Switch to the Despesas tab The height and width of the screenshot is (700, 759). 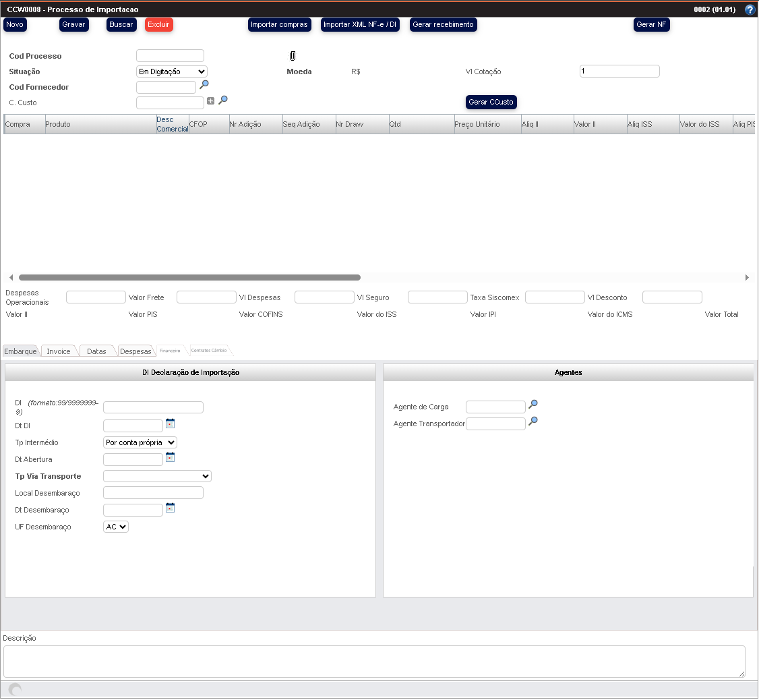[x=135, y=351]
